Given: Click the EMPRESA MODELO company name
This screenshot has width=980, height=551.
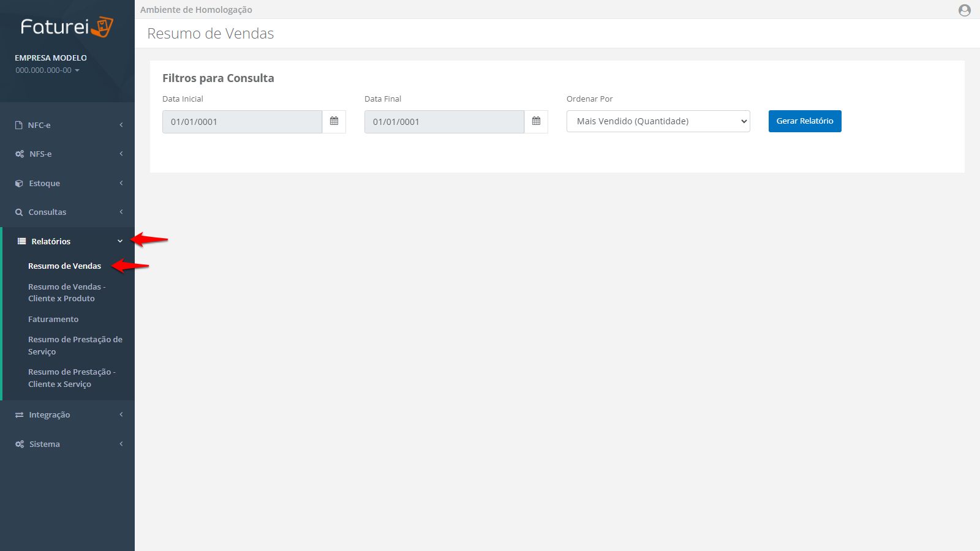Looking at the screenshot, I should pos(51,58).
